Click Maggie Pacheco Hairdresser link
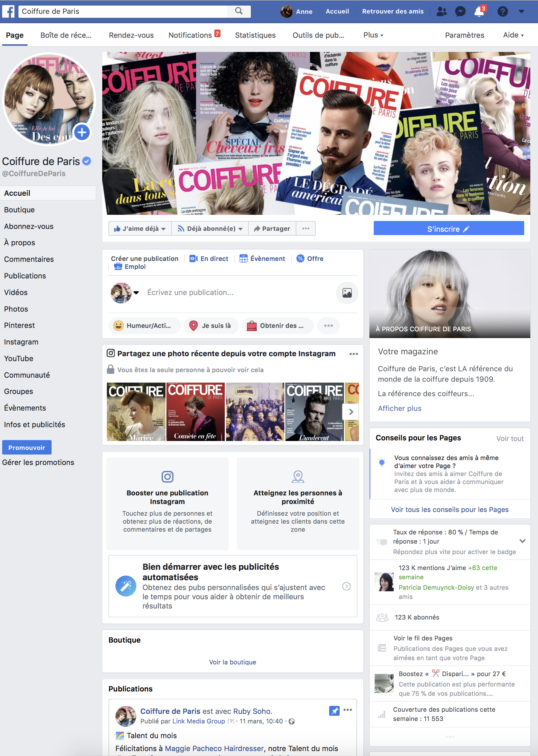The width and height of the screenshot is (538, 756). tap(214, 748)
